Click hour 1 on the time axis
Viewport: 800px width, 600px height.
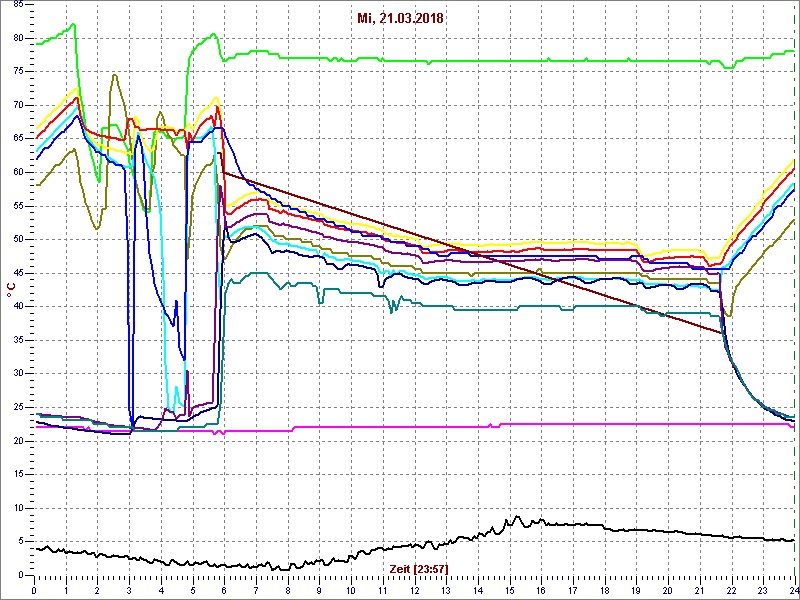(x=66, y=590)
